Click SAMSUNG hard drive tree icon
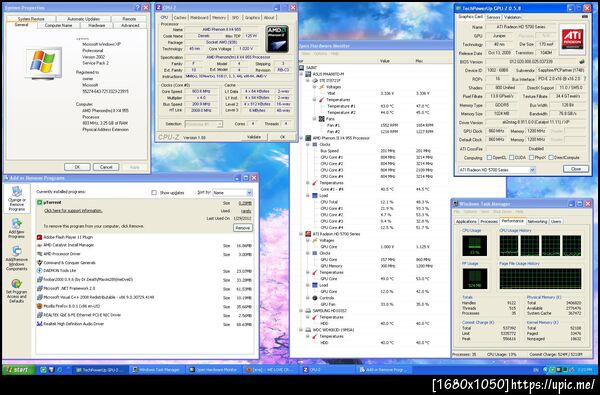600x395 pixels. coord(308,310)
